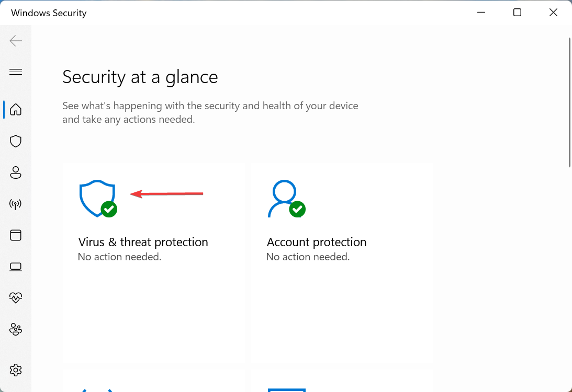Open Firewall & network protection sidebar icon
The height and width of the screenshot is (392, 572).
click(x=16, y=204)
